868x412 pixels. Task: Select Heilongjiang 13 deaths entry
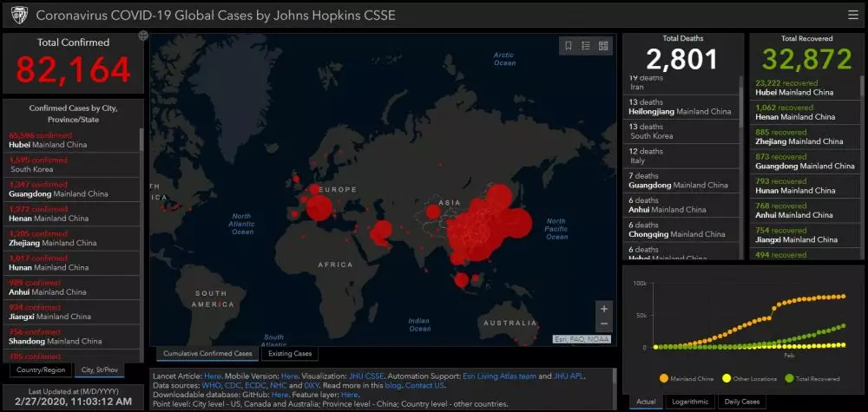click(x=681, y=107)
